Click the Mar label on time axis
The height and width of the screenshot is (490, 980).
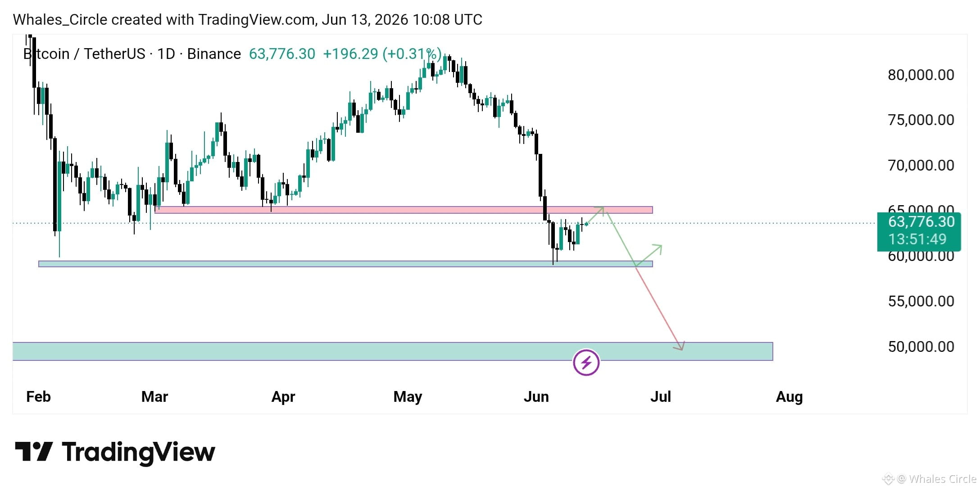(154, 396)
